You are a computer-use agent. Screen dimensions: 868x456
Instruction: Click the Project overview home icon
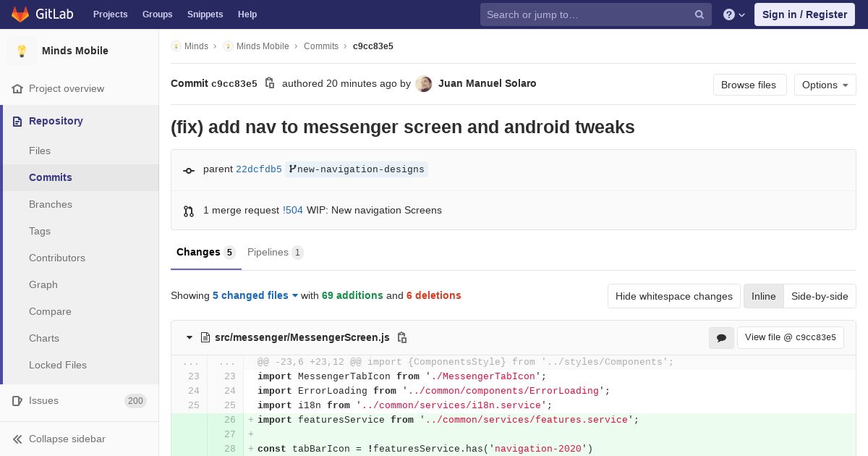pos(17,88)
